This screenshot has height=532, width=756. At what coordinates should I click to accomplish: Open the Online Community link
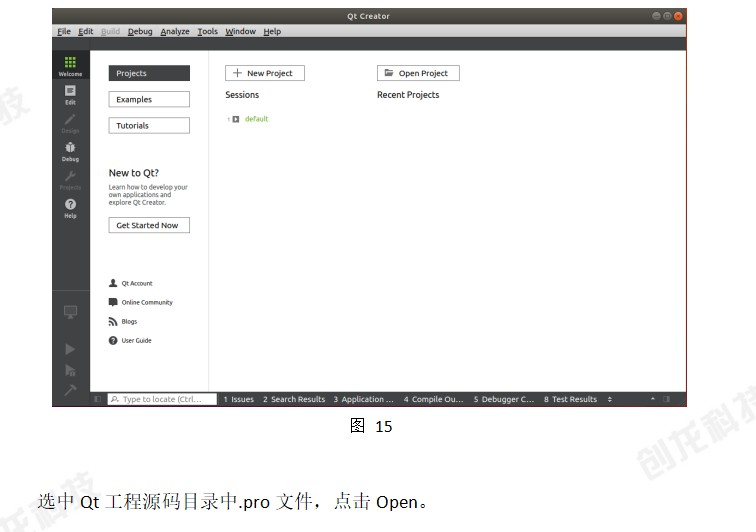click(x=147, y=302)
